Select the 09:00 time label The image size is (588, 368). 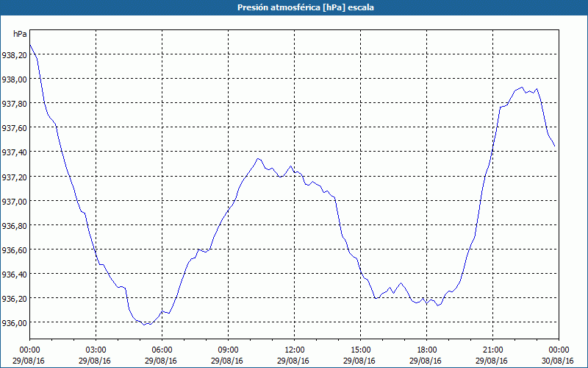pos(228,349)
